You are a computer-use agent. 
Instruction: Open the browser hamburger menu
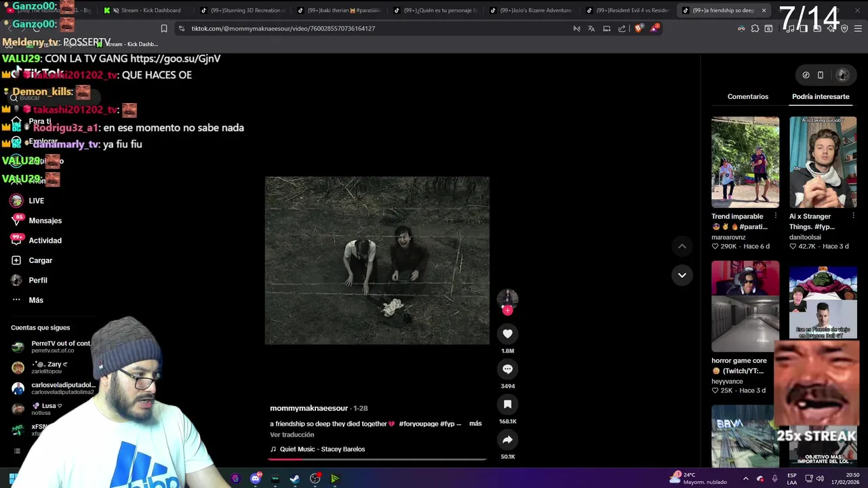click(859, 28)
